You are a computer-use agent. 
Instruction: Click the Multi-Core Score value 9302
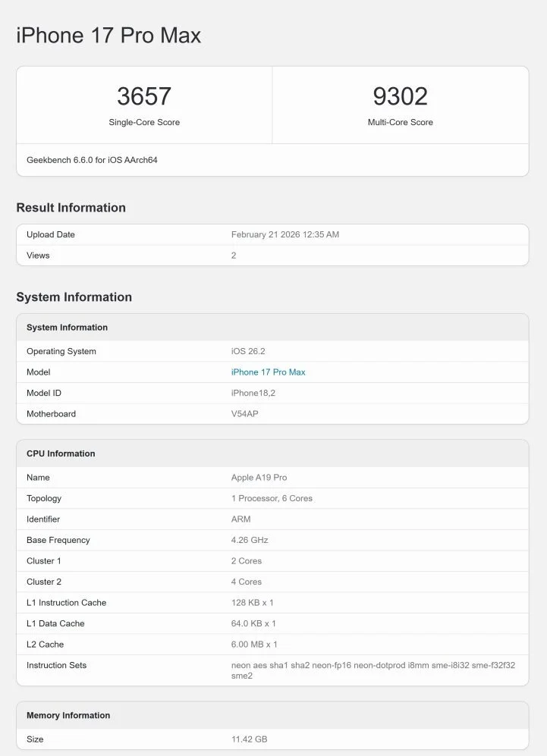tap(401, 96)
